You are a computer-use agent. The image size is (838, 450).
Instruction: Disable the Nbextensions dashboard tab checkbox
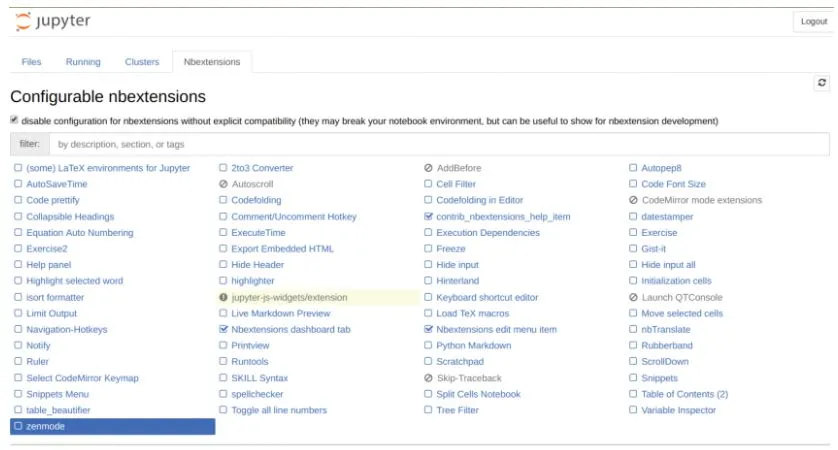point(224,330)
